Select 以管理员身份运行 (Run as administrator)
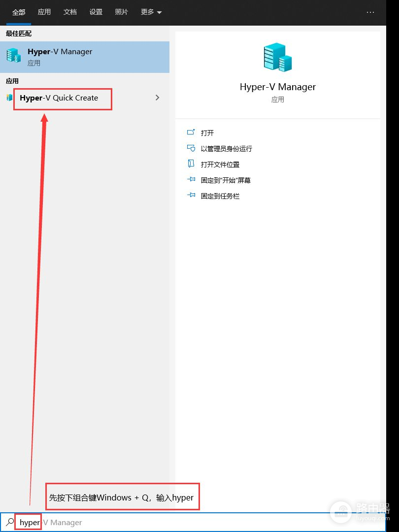The image size is (399, 532). coord(226,148)
